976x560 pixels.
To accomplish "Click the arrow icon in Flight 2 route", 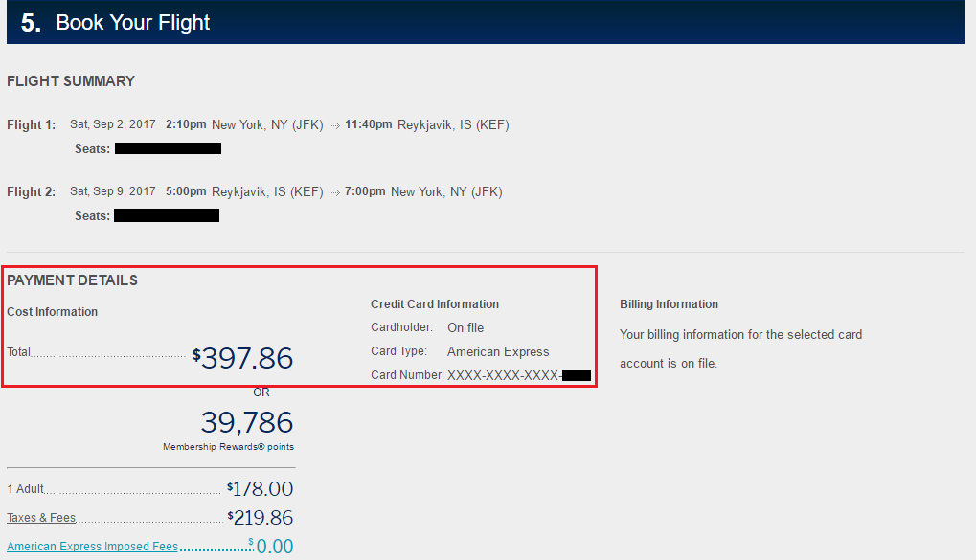I will [334, 192].
